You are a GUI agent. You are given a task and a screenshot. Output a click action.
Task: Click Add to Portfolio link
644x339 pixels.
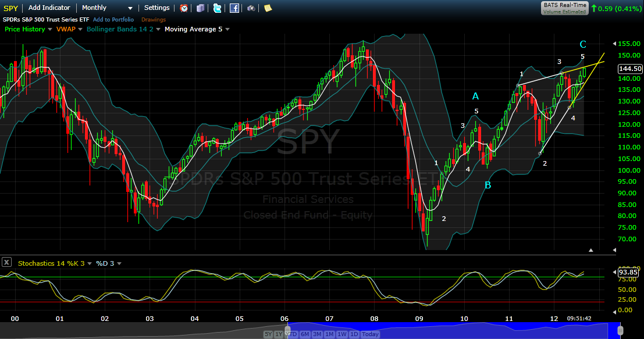113,19
